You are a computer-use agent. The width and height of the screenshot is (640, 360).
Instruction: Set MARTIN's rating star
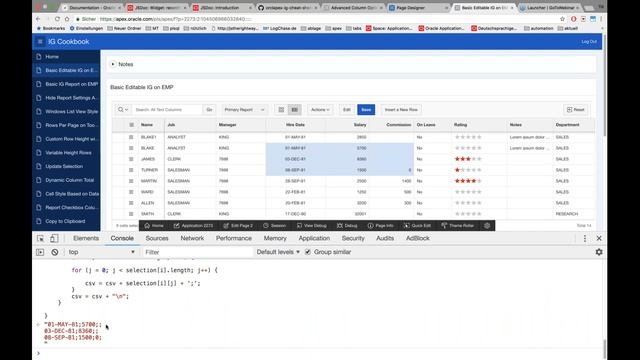468,181
